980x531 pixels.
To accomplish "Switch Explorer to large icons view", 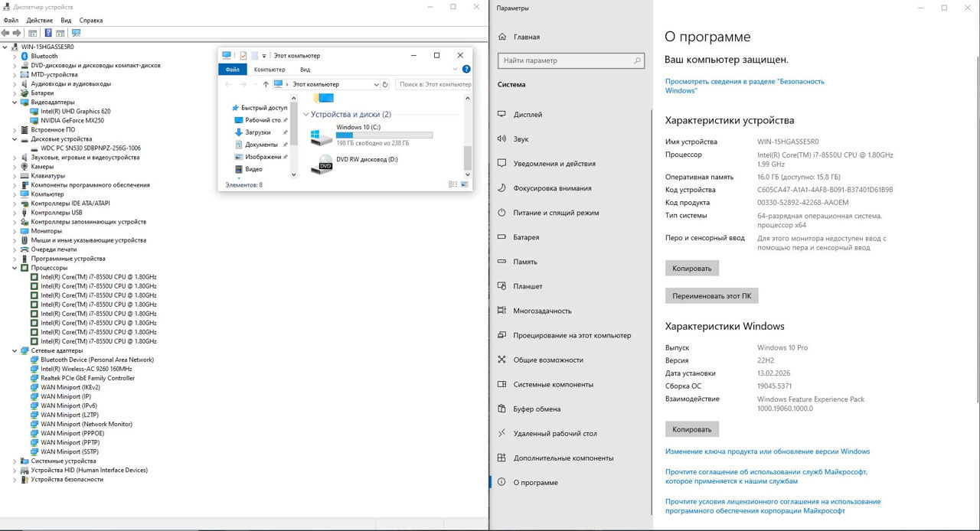I will [464, 184].
